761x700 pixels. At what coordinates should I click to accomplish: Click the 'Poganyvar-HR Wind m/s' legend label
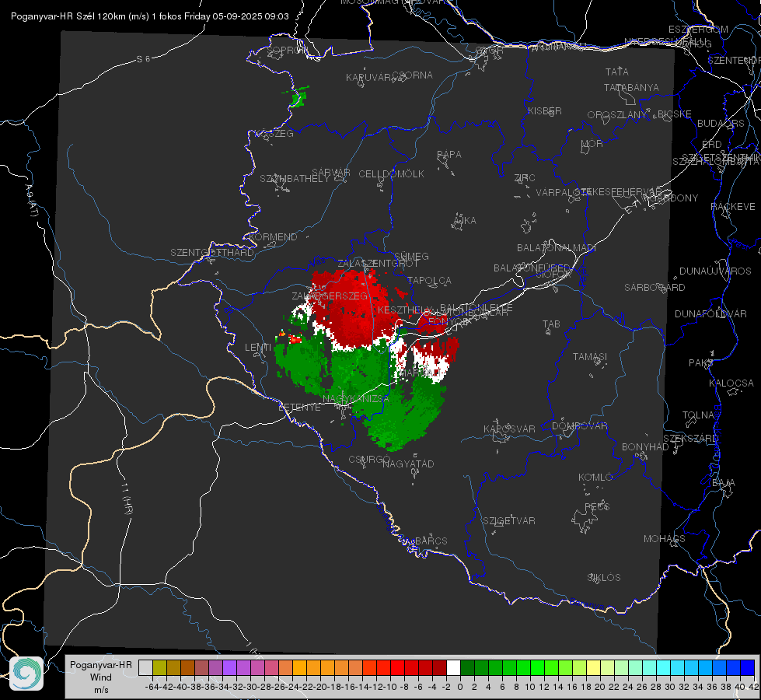[101, 677]
